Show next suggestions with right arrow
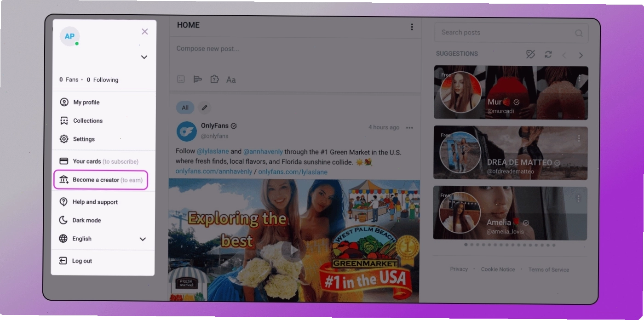 tap(581, 55)
